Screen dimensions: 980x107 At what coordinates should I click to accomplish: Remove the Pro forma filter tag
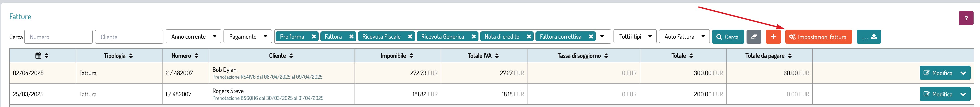(x=314, y=37)
